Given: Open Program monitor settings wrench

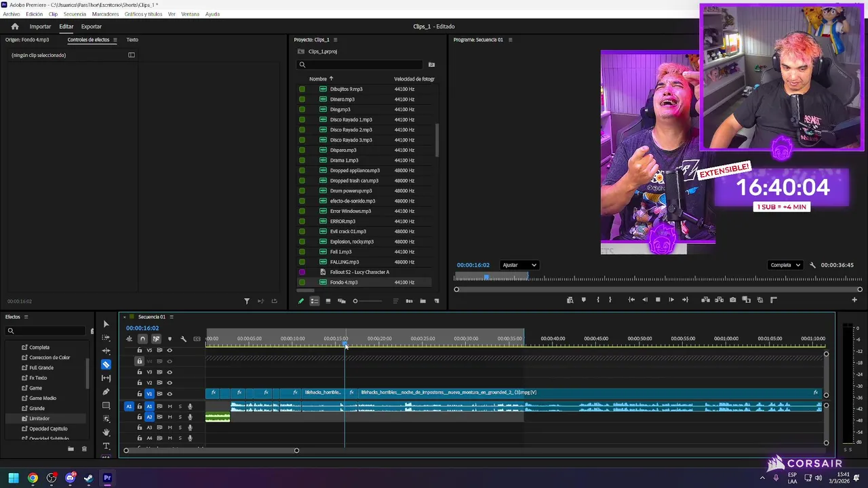Looking at the screenshot, I should click(812, 265).
